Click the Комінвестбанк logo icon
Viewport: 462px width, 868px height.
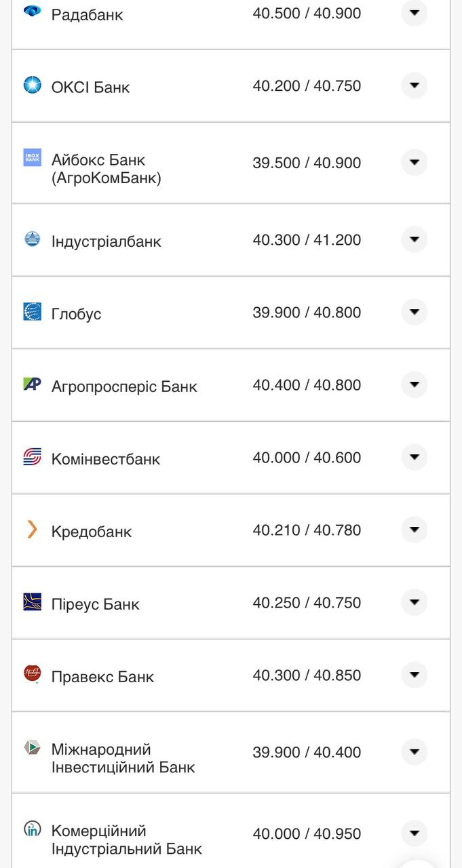click(x=32, y=456)
